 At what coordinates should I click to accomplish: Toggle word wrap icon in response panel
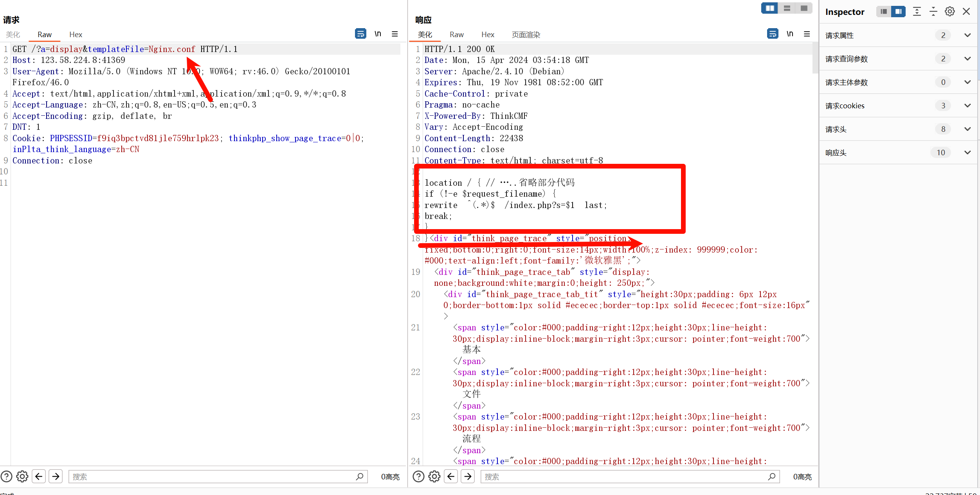tap(772, 34)
